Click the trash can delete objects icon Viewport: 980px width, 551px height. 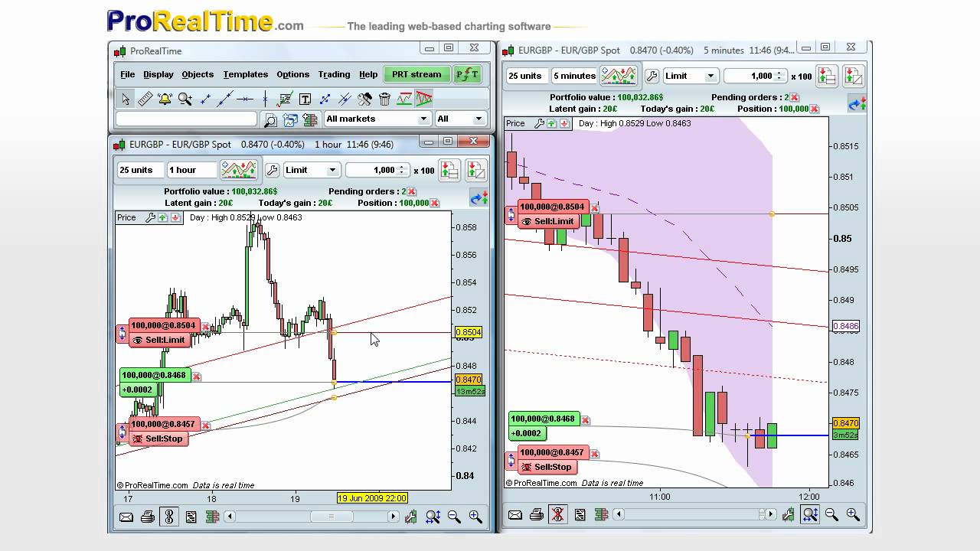(x=384, y=99)
